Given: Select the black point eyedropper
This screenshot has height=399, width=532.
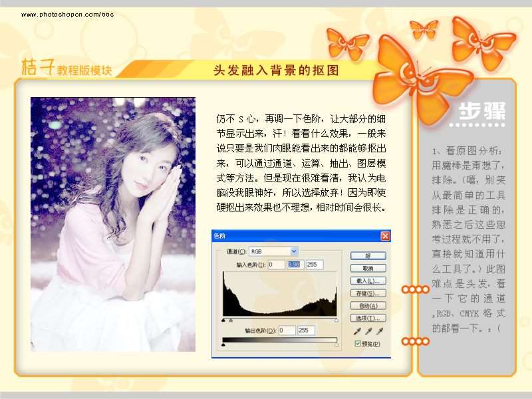Looking at the screenshot, I should click(x=356, y=331).
